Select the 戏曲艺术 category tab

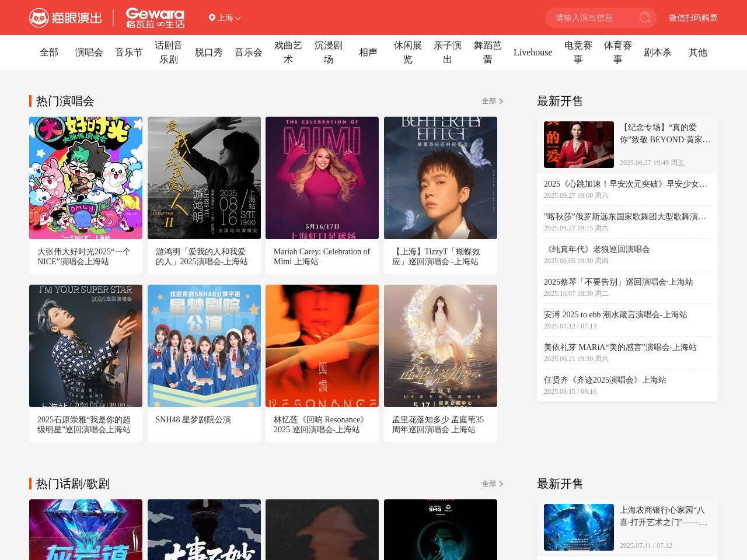tap(288, 52)
